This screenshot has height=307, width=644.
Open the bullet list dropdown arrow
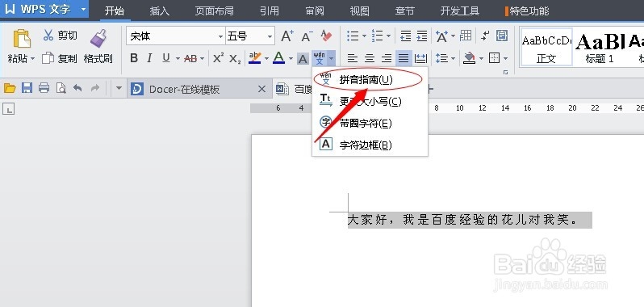click(364, 36)
